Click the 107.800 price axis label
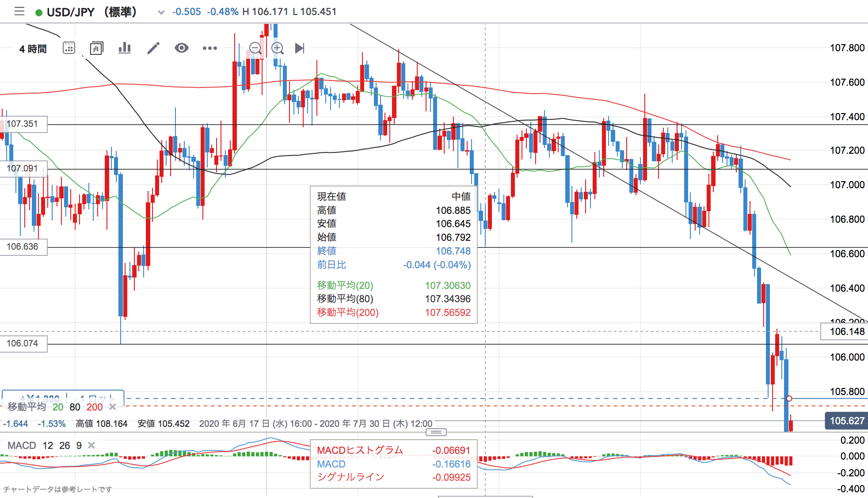The width and height of the screenshot is (868, 498). pos(847,48)
